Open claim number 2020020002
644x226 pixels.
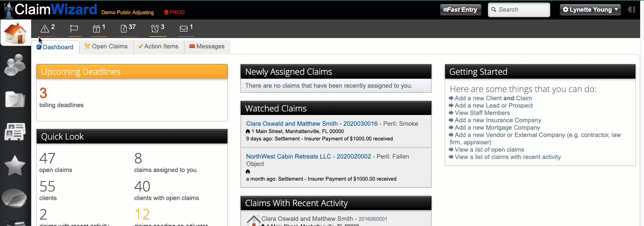coord(354,156)
